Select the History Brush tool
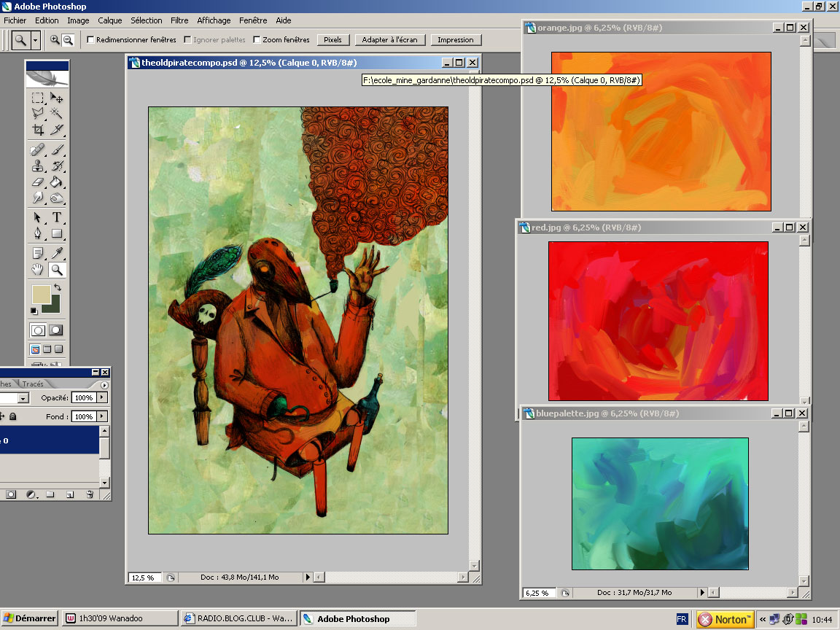840x630 pixels. pos(56,166)
